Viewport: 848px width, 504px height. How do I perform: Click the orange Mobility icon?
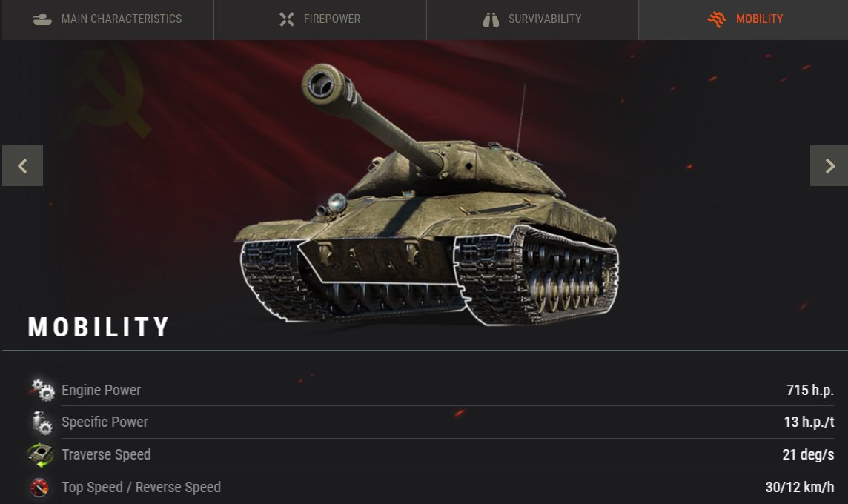pyautogui.click(x=717, y=19)
